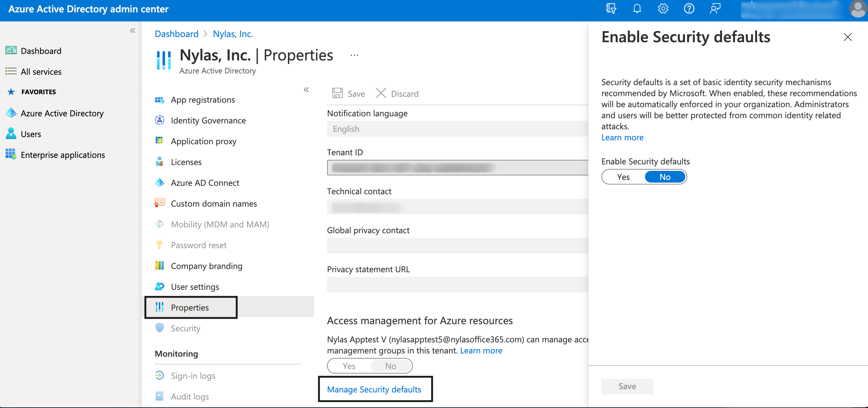Open Azure AD Connect
The image size is (868, 408).
coord(205,183)
